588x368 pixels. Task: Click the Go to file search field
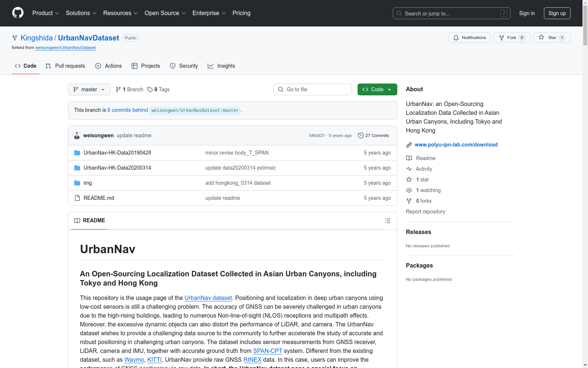click(312, 89)
